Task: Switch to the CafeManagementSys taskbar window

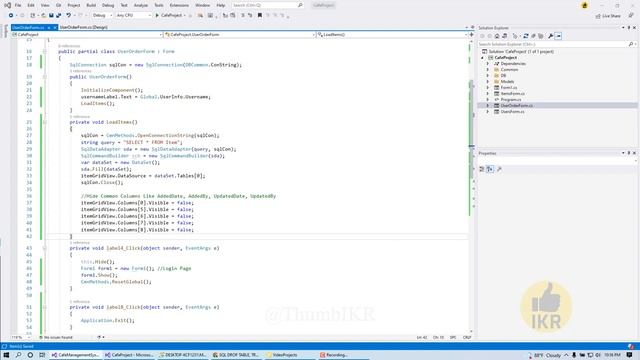Action: 76,355
